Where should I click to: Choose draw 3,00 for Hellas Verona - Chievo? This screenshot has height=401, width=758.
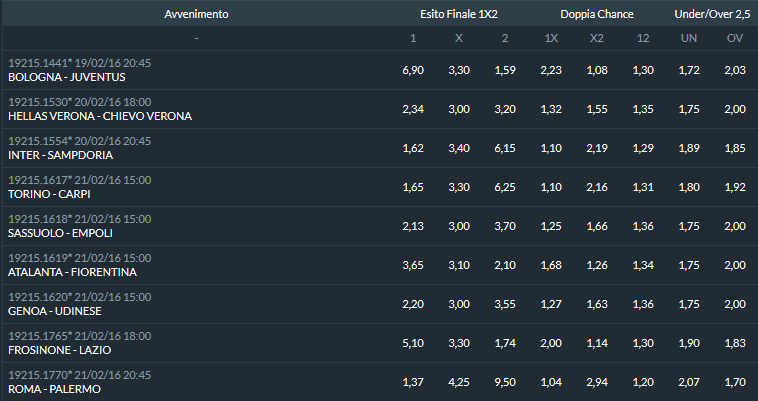[459, 109]
